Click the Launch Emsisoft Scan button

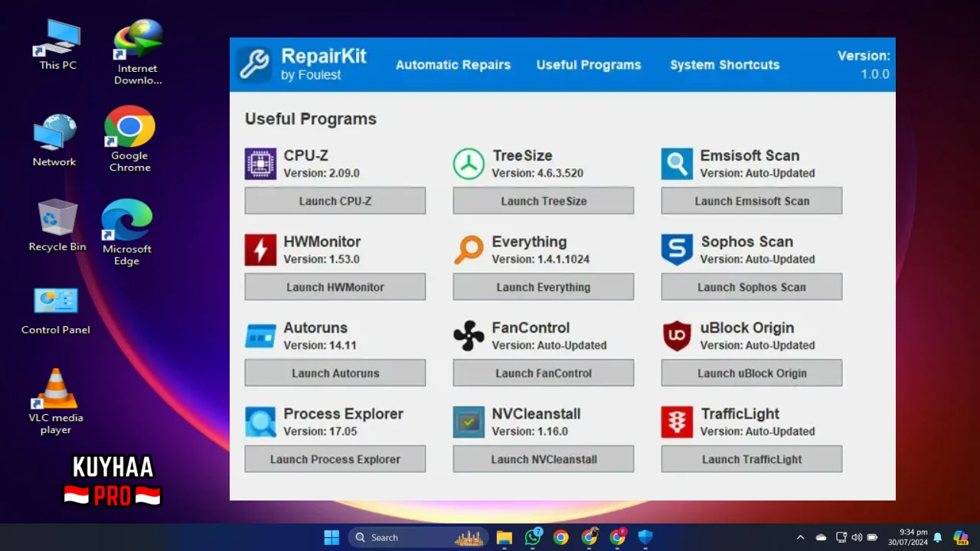[752, 201]
